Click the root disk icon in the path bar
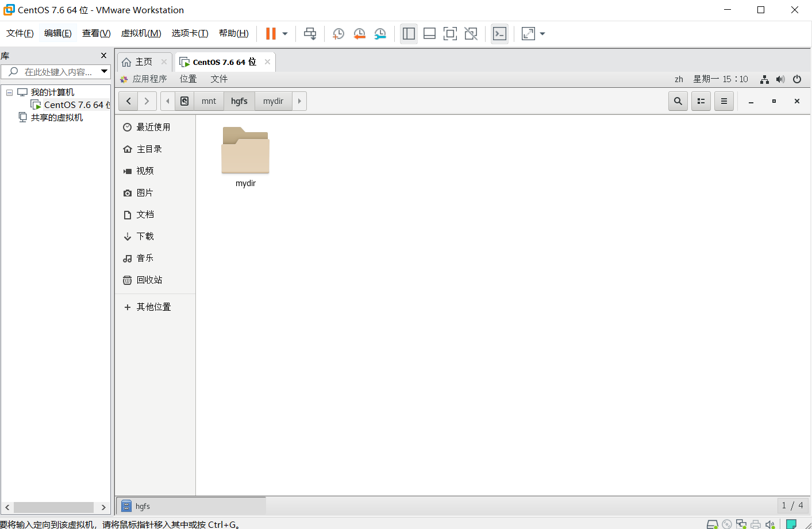Viewport: 812px width, 529px height. tap(184, 101)
